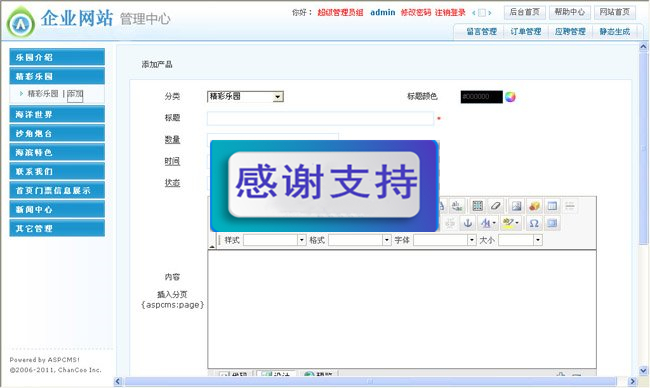Open 海滨特色 in the sidebar
The height and width of the screenshot is (388, 650).
click(x=57, y=153)
